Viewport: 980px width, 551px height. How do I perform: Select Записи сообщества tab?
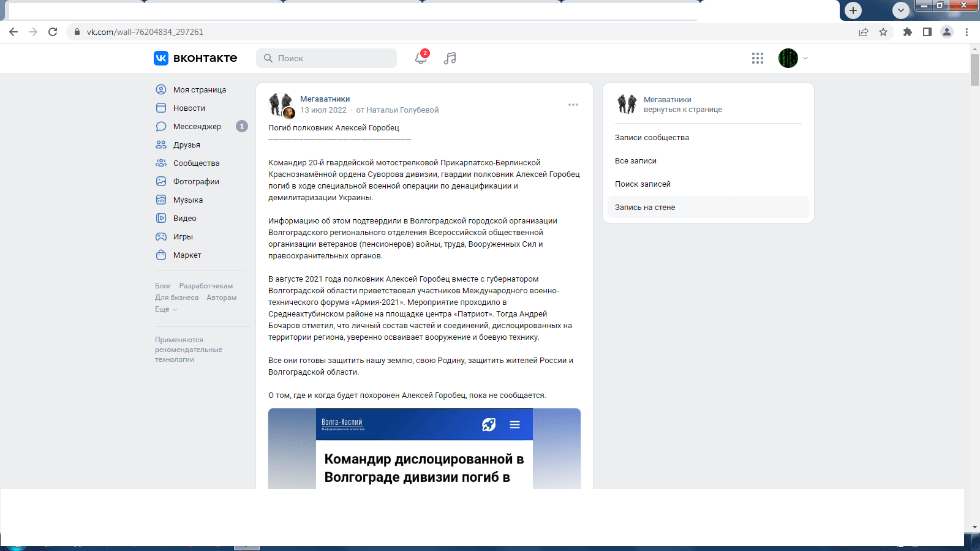pyautogui.click(x=708, y=138)
